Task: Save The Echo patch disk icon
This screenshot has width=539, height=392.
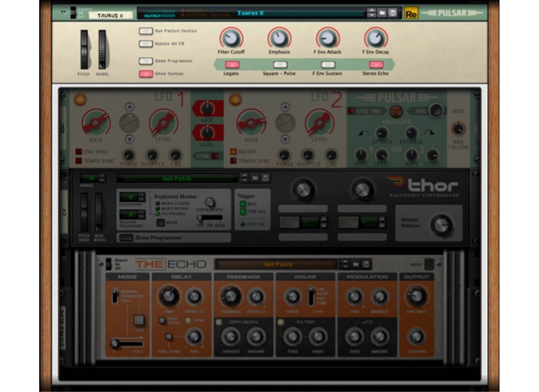Action: (x=366, y=264)
